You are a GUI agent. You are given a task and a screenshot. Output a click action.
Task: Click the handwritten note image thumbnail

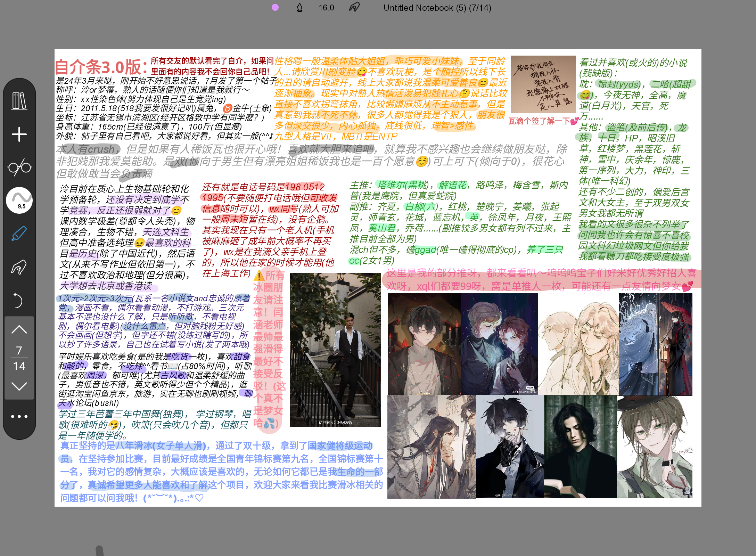coord(543,84)
